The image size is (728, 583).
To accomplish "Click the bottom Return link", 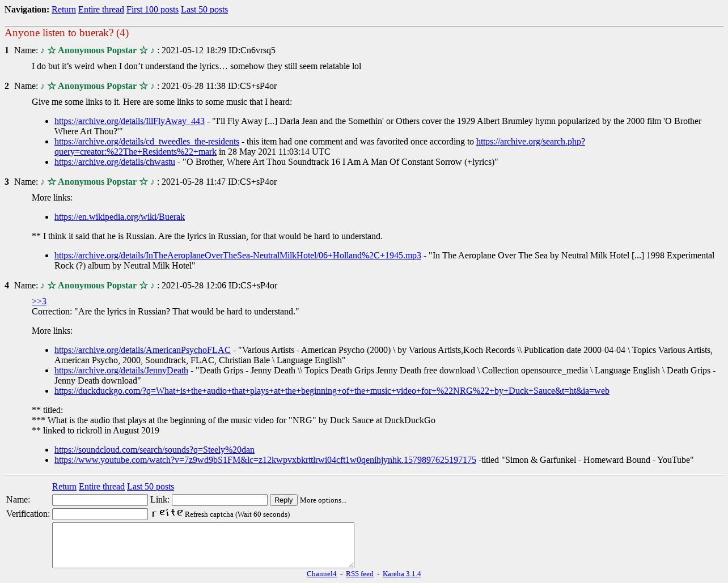I will 64,487.
